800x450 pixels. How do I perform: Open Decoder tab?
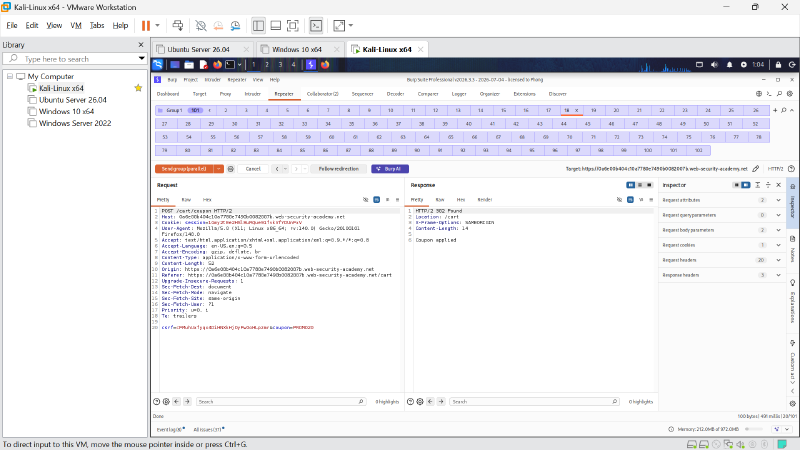click(395, 94)
